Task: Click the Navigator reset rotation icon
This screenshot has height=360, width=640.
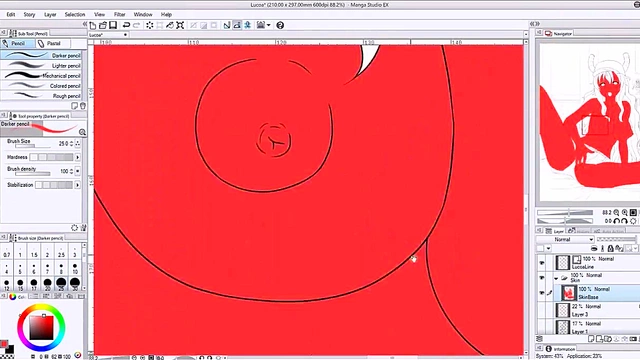Action: [633, 221]
